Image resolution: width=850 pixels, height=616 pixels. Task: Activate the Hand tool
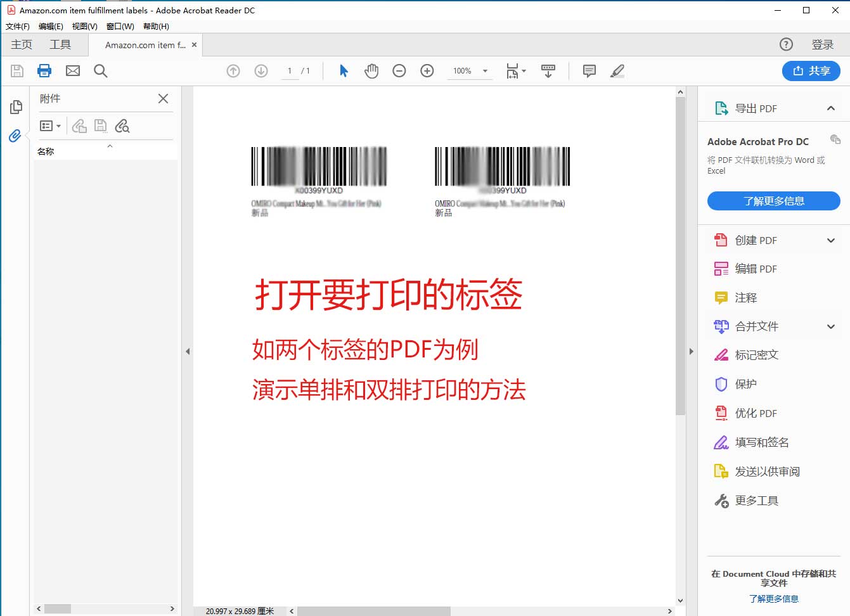(371, 71)
